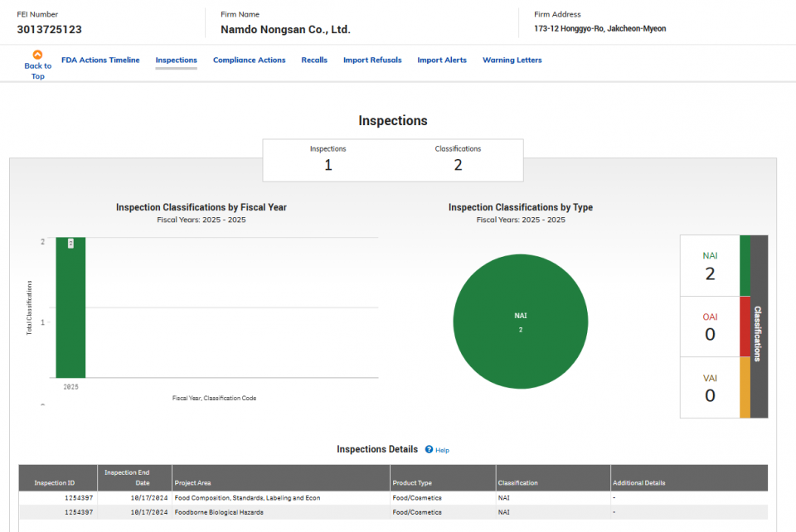Select the Import Alerts tab
Image resolution: width=796 pixels, height=532 pixels.
pyautogui.click(x=442, y=60)
